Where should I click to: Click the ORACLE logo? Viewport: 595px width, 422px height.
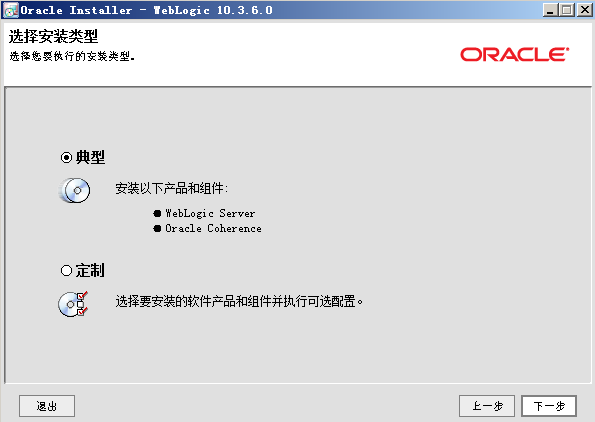[515, 54]
